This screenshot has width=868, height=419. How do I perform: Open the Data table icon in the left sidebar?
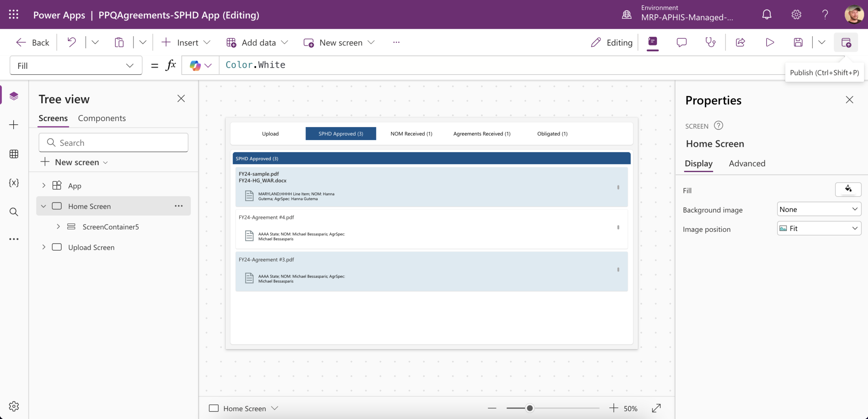point(14,154)
